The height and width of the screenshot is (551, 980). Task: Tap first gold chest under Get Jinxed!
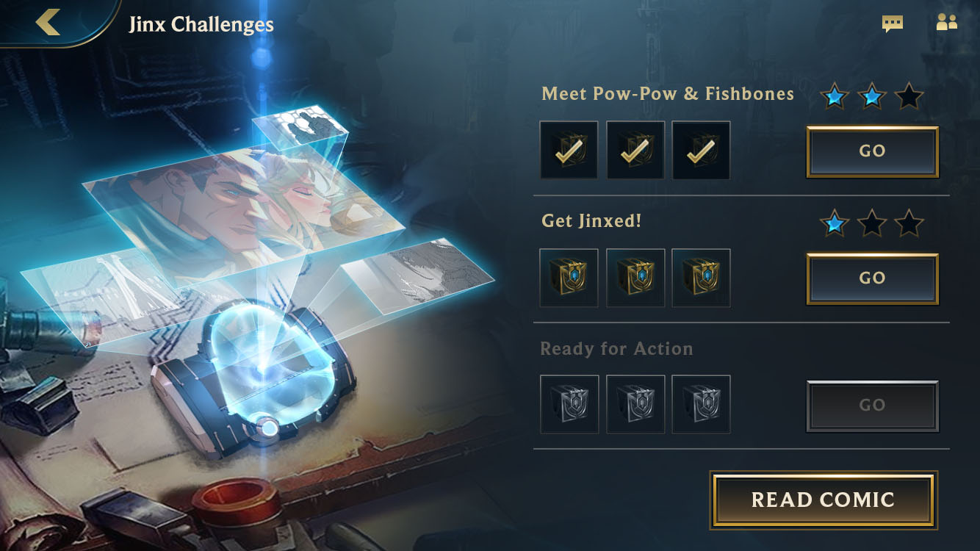[x=569, y=278]
